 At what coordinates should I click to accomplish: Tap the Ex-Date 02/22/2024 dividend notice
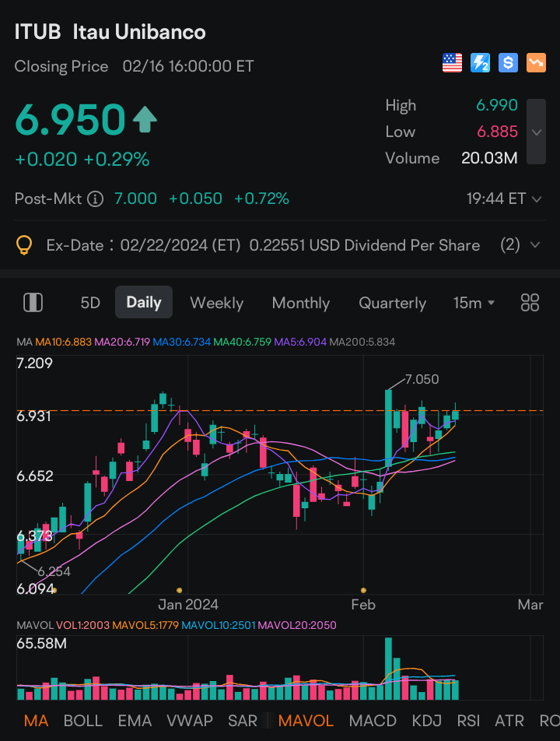pos(263,245)
